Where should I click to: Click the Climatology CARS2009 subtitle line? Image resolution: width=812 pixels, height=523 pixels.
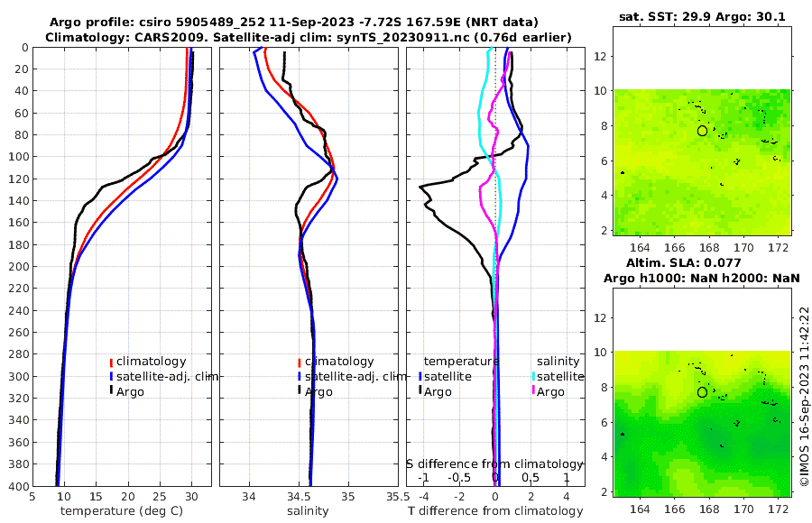click(x=309, y=37)
